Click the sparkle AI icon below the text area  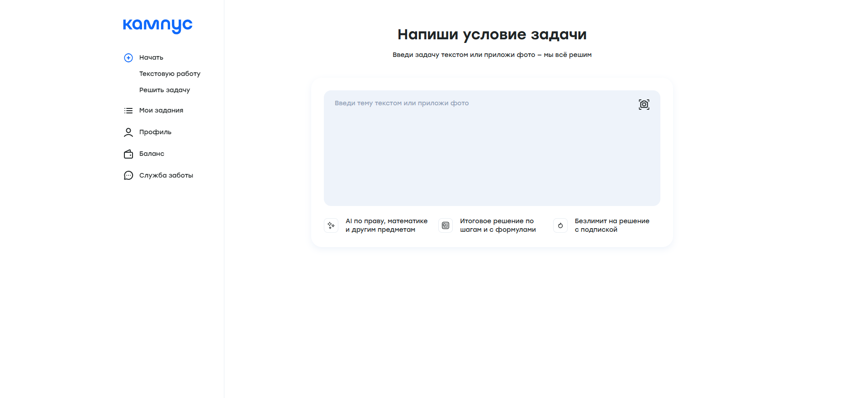331,225
